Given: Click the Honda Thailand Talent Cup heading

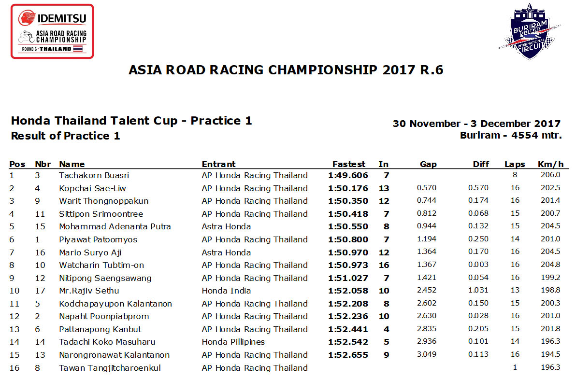Looking at the screenshot, I should coord(131,121).
